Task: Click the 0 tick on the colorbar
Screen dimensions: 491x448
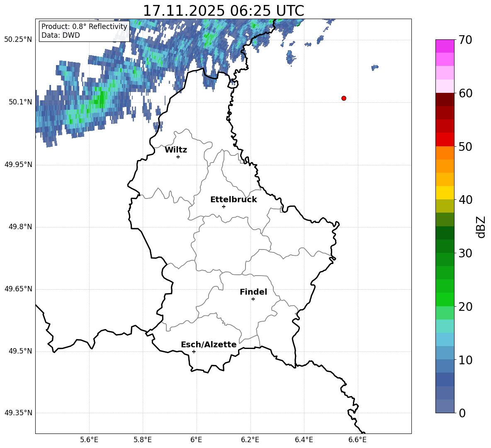Action: click(462, 413)
